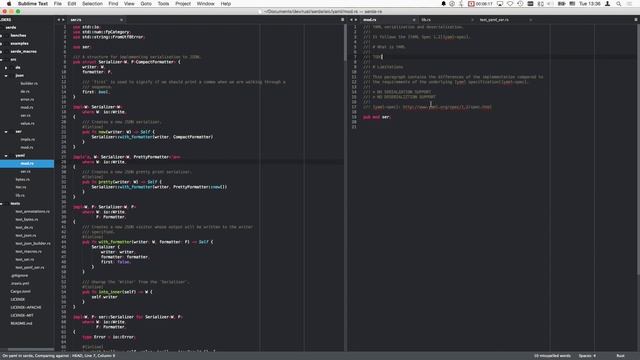Select the examples folder
This screenshot has height=360, width=640.
pos(20,43)
